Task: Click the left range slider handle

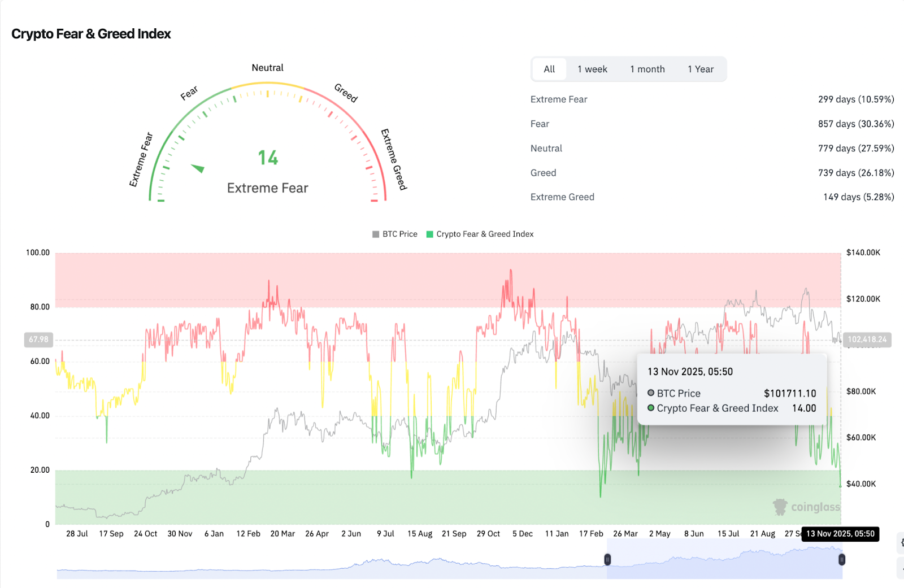Action: click(607, 560)
